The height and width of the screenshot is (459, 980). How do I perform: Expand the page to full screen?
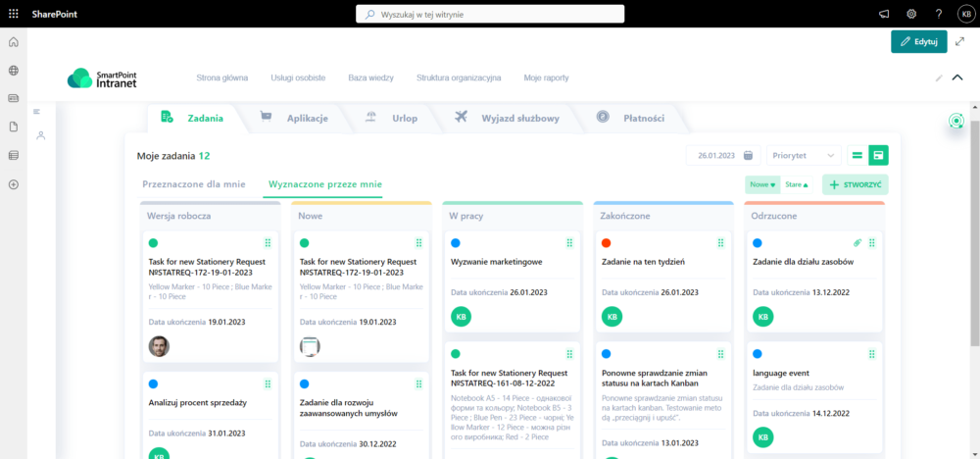[959, 41]
